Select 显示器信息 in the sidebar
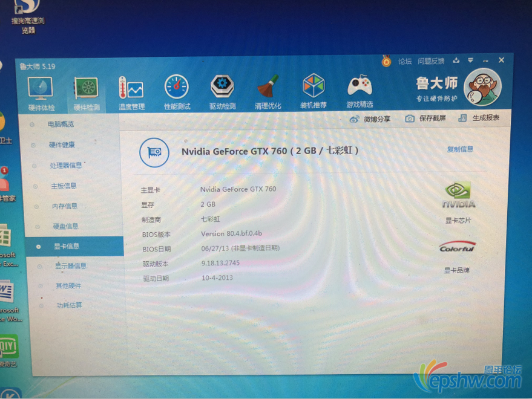 [x=71, y=266]
